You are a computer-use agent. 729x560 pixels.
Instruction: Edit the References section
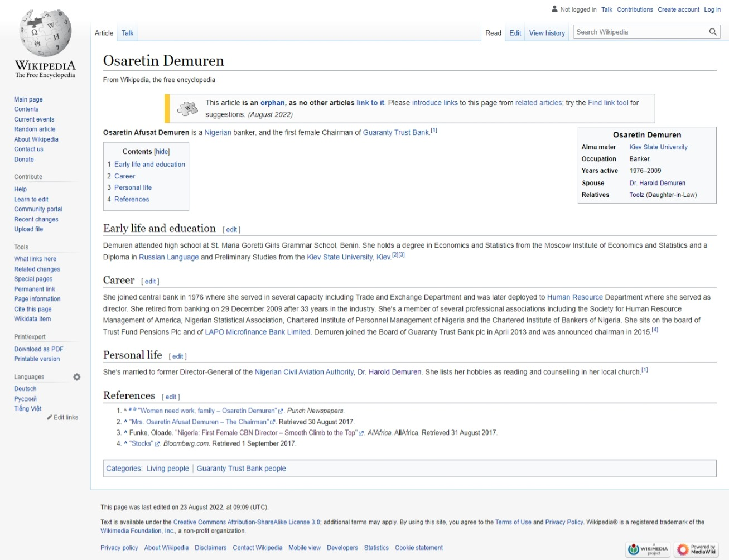click(x=171, y=397)
